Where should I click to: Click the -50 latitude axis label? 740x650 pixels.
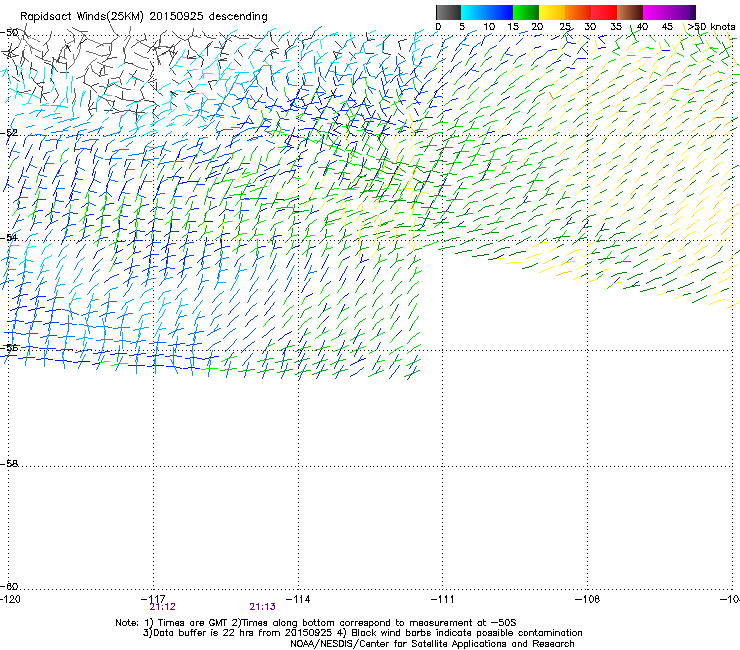pyautogui.click(x=10, y=33)
